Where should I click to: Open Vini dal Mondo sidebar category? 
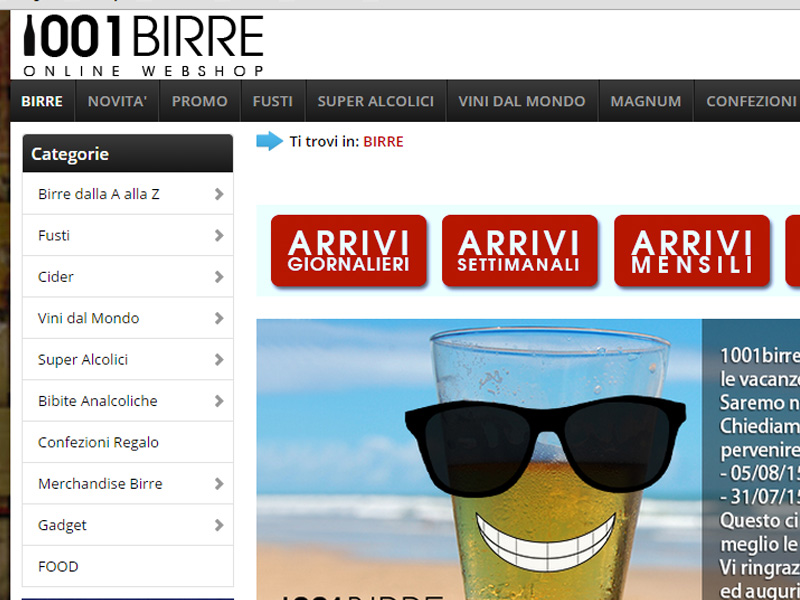[x=128, y=318]
